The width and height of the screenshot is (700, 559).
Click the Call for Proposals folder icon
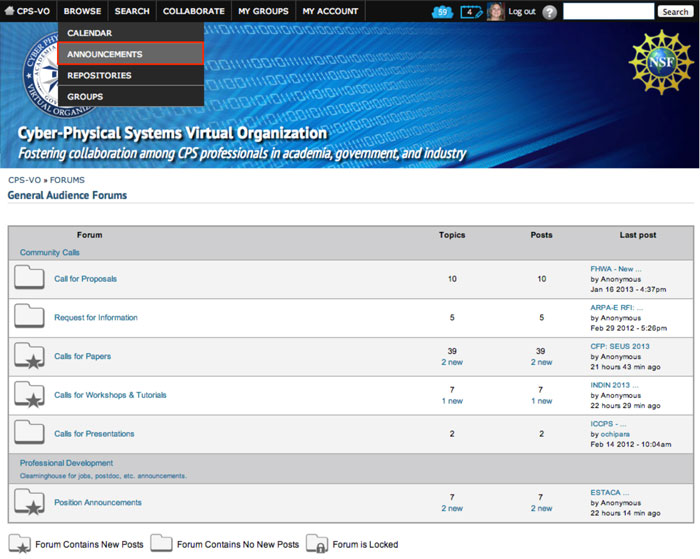click(30, 278)
